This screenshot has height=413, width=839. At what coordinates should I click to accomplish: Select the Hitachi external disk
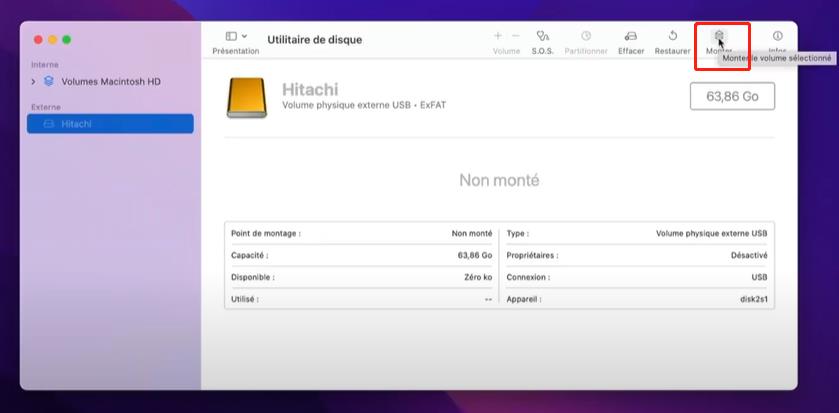pyautogui.click(x=110, y=124)
